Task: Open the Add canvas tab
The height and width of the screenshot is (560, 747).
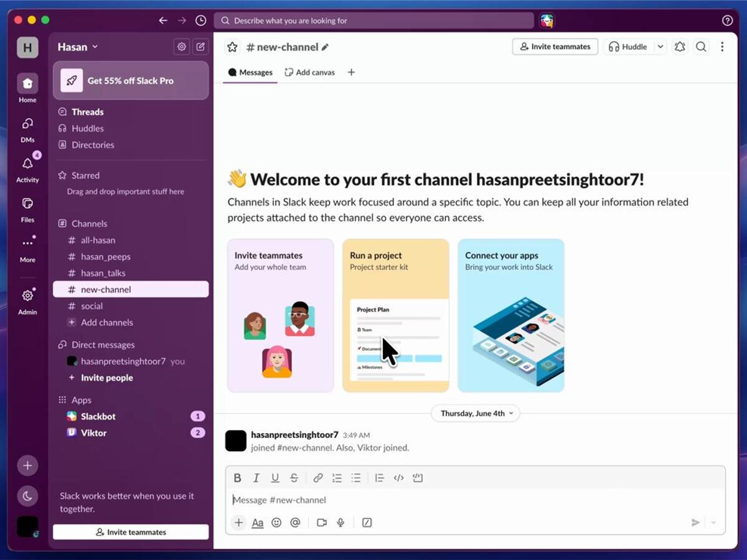Action: pyautogui.click(x=309, y=72)
